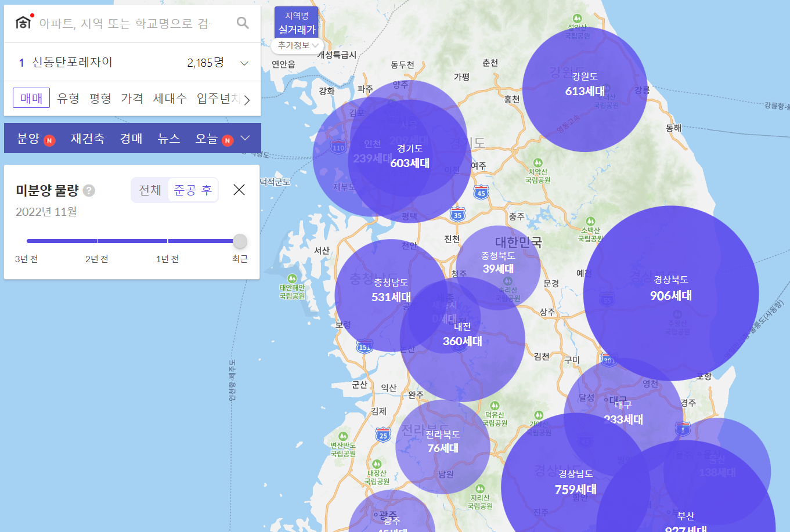Open the 오늘 menu

tap(206, 138)
